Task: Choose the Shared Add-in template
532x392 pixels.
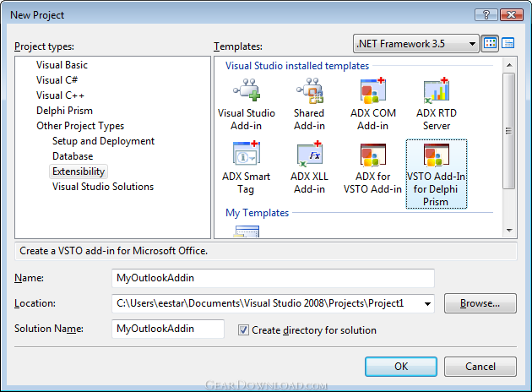Action: (309, 105)
